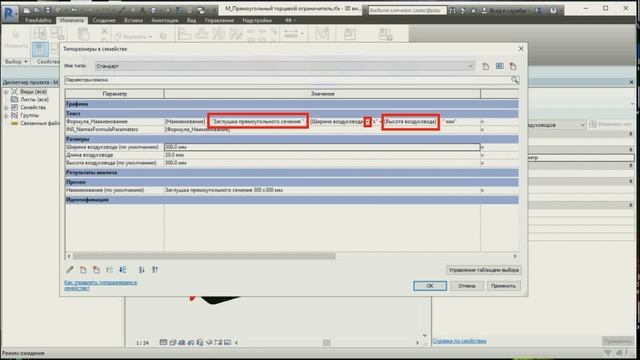Click the rename type icon

500,66
